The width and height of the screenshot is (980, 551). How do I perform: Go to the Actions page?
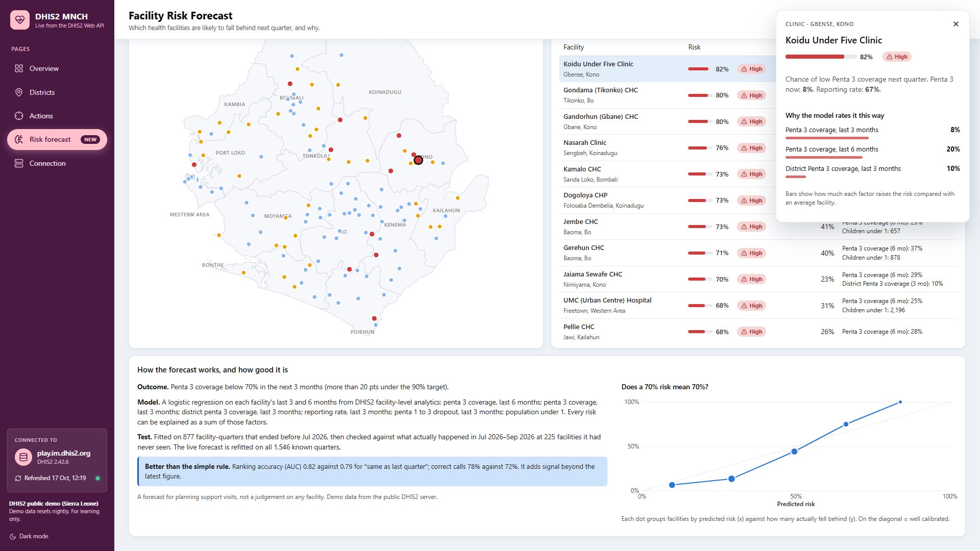(57, 116)
